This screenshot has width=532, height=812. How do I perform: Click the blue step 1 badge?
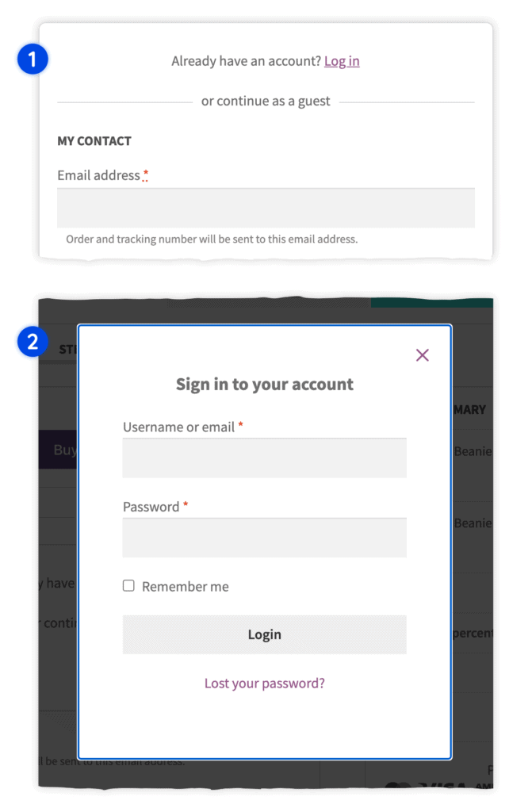pyautogui.click(x=33, y=59)
